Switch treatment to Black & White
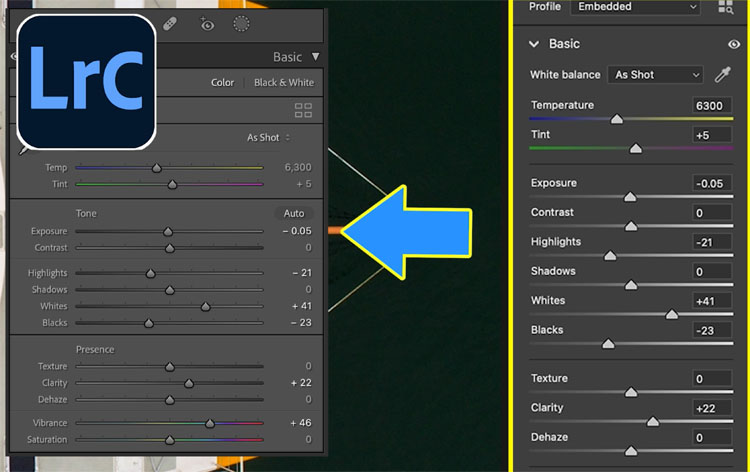 [284, 83]
